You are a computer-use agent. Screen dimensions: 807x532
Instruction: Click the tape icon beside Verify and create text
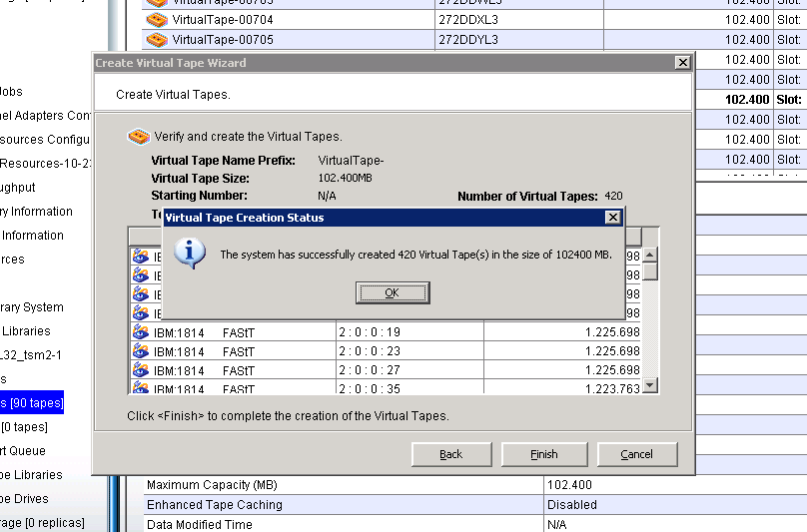(139, 137)
